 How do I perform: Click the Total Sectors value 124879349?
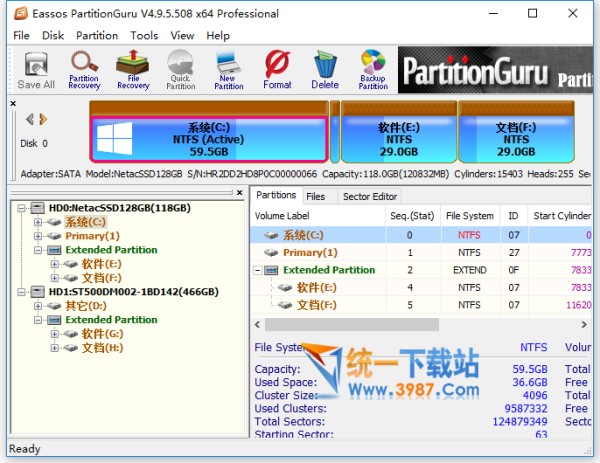[520, 421]
